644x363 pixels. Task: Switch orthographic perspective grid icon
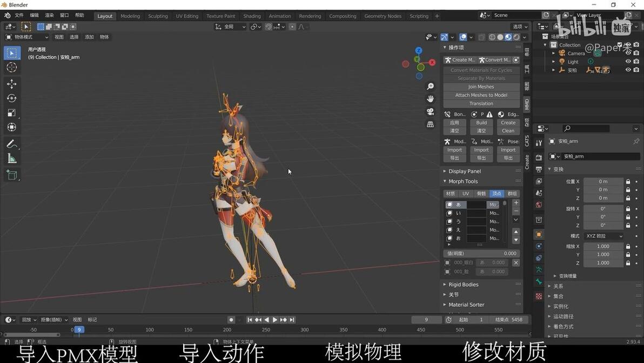click(x=430, y=124)
